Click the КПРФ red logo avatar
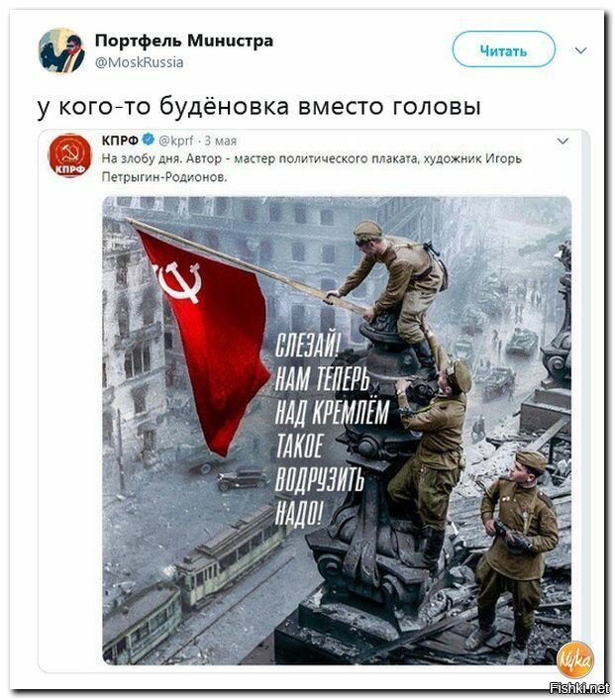This screenshot has height=700, width=615. pos(69,155)
